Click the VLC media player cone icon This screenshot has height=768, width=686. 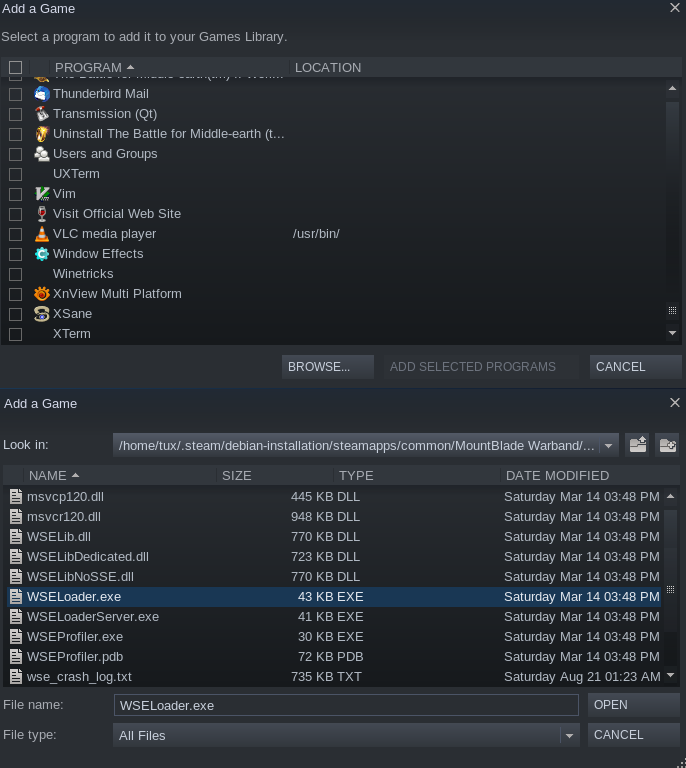point(42,234)
